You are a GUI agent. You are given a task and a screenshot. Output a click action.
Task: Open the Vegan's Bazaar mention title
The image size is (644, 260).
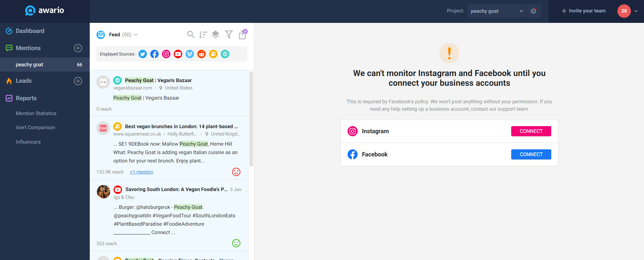tap(158, 80)
